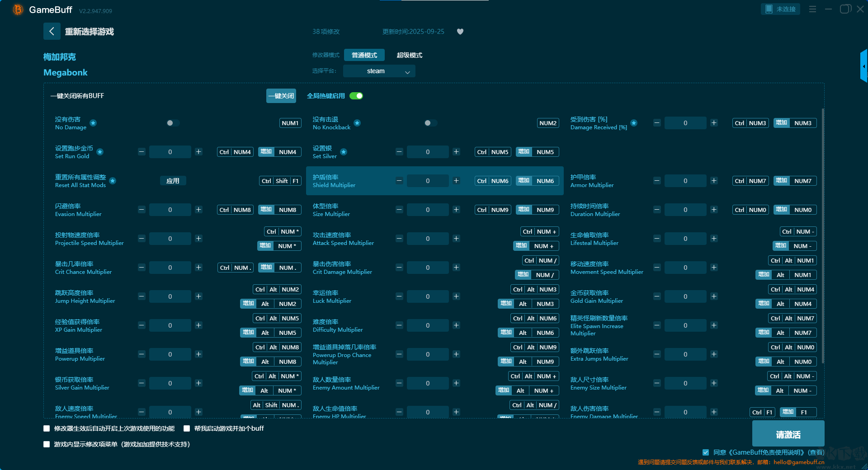The height and width of the screenshot is (470, 868).
Task: Click the star icon beside No Knockback
Action: pos(357,123)
